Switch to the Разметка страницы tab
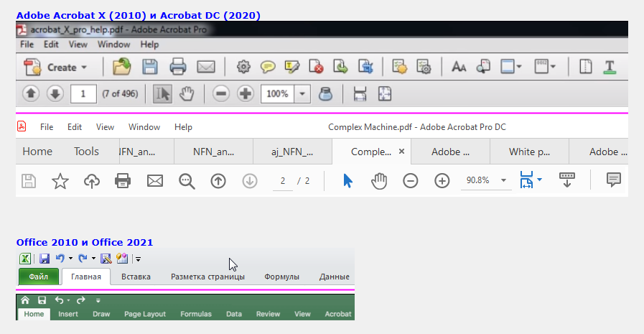Viewport: 644px width, 334px height. [x=207, y=277]
